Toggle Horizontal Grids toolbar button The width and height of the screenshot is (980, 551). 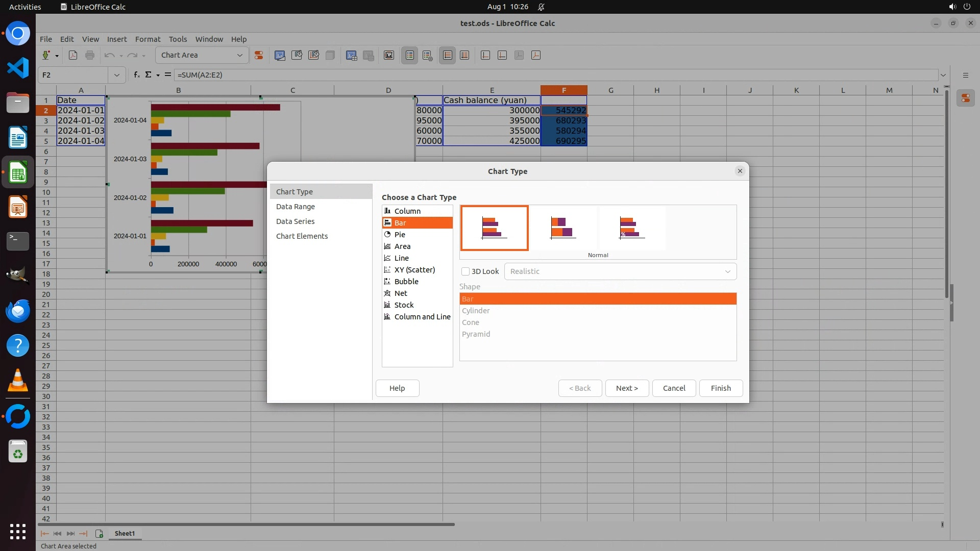448,56
